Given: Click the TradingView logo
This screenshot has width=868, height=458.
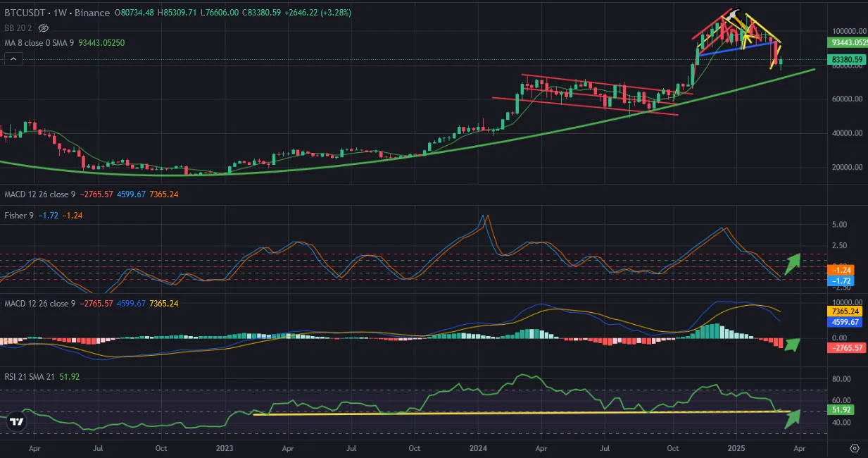Looking at the screenshot, I should point(17,422).
